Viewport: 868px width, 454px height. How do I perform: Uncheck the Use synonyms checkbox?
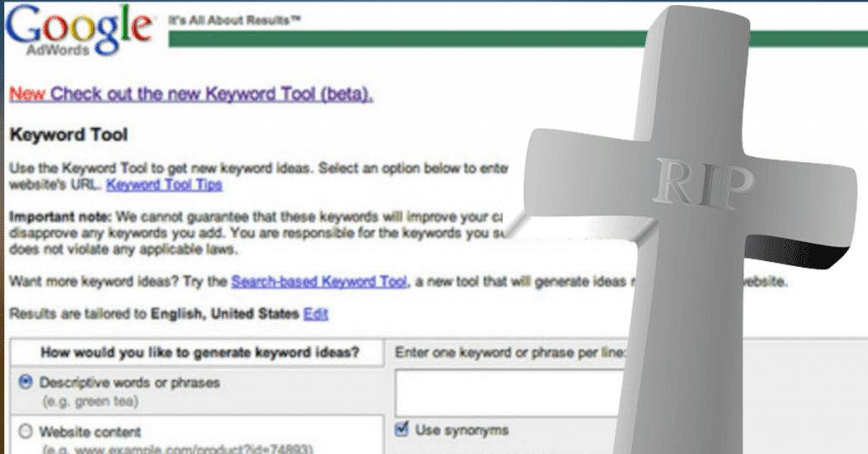click(403, 429)
